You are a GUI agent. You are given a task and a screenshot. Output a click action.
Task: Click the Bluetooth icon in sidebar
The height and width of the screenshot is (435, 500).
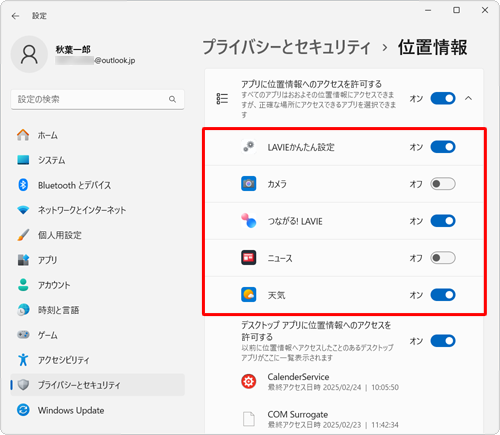point(23,185)
